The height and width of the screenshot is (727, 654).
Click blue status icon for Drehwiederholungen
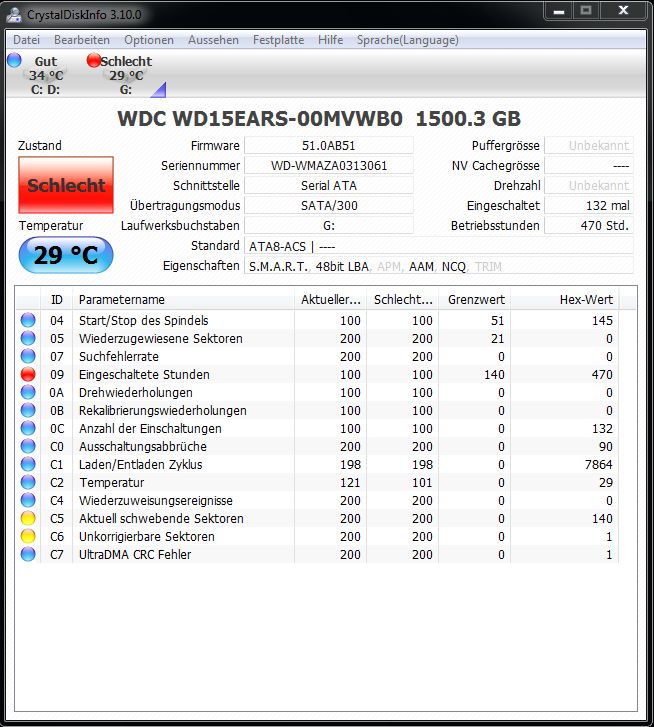28,392
